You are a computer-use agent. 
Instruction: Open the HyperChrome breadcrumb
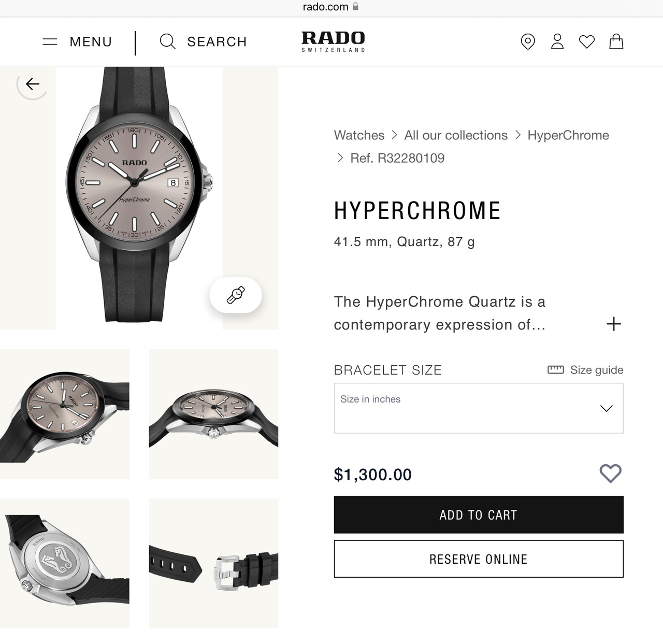[x=568, y=135]
